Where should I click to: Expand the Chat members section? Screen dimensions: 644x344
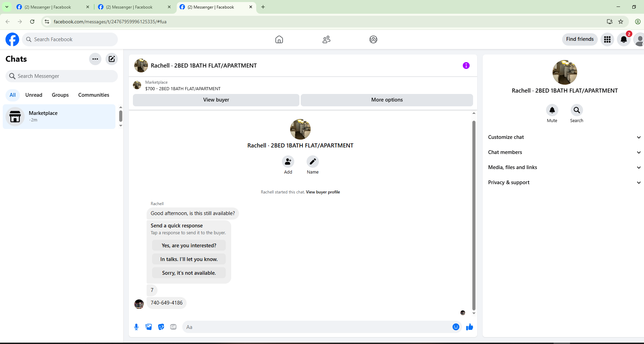[x=564, y=152]
